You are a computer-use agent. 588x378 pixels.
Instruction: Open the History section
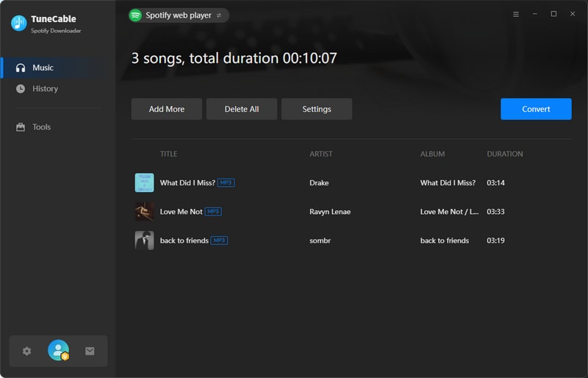coord(58,88)
